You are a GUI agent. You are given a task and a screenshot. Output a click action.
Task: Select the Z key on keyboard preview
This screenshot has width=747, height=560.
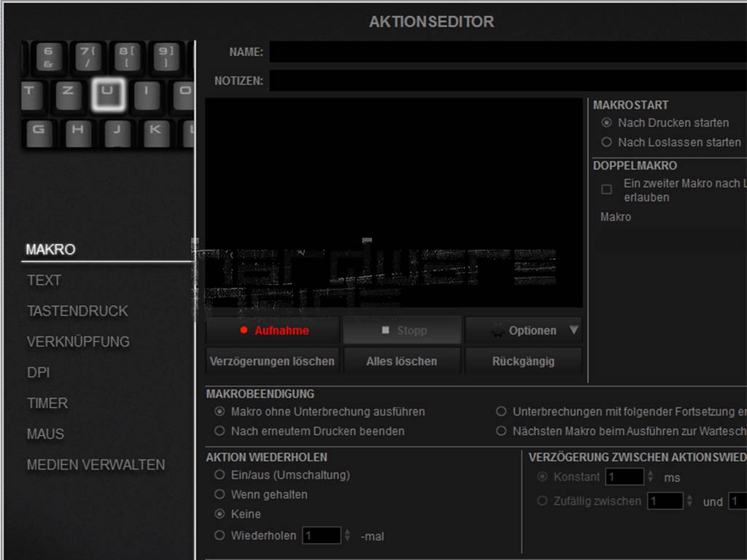tap(69, 94)
